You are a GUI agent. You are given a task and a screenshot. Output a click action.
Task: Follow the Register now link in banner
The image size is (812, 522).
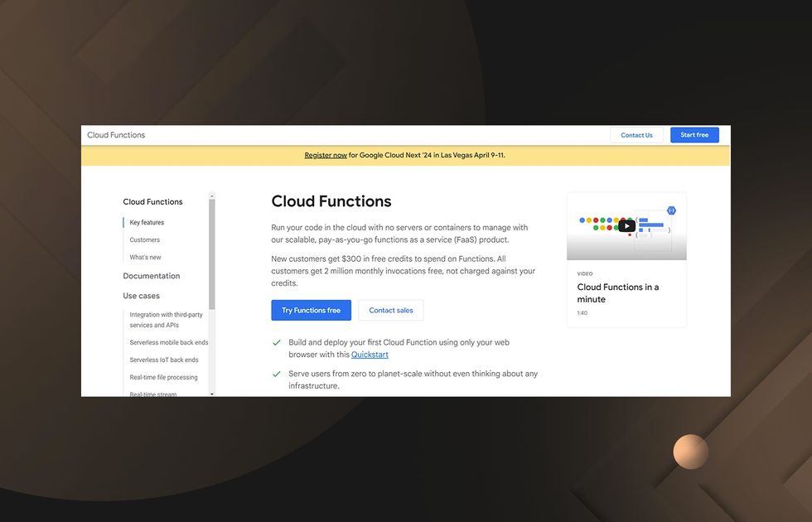point(326,155)
